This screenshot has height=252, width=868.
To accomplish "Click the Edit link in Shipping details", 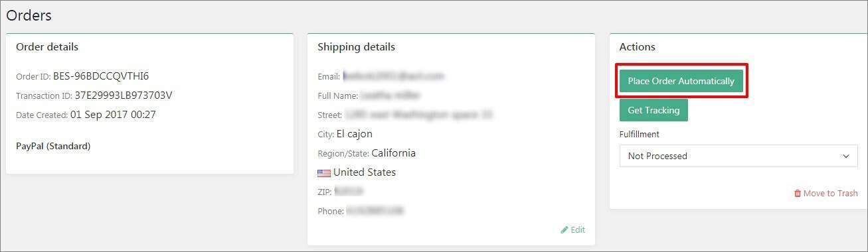I will (x=578, y=230).
